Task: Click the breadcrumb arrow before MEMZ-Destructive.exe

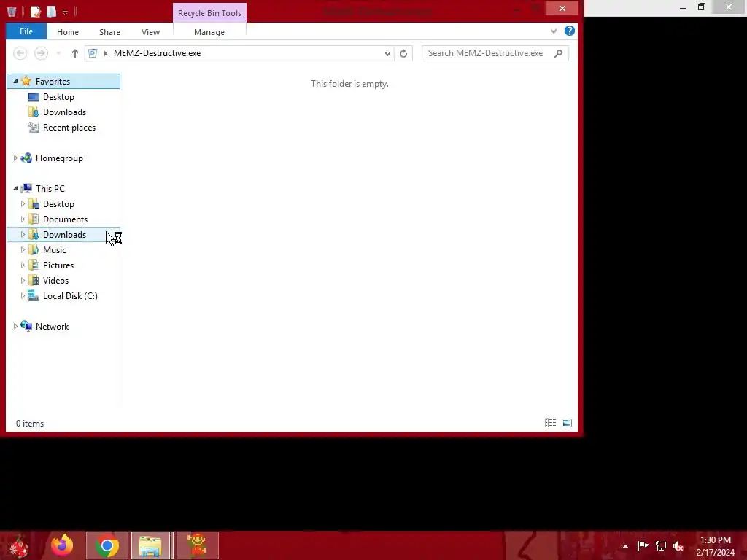Action: coord(105,53)
